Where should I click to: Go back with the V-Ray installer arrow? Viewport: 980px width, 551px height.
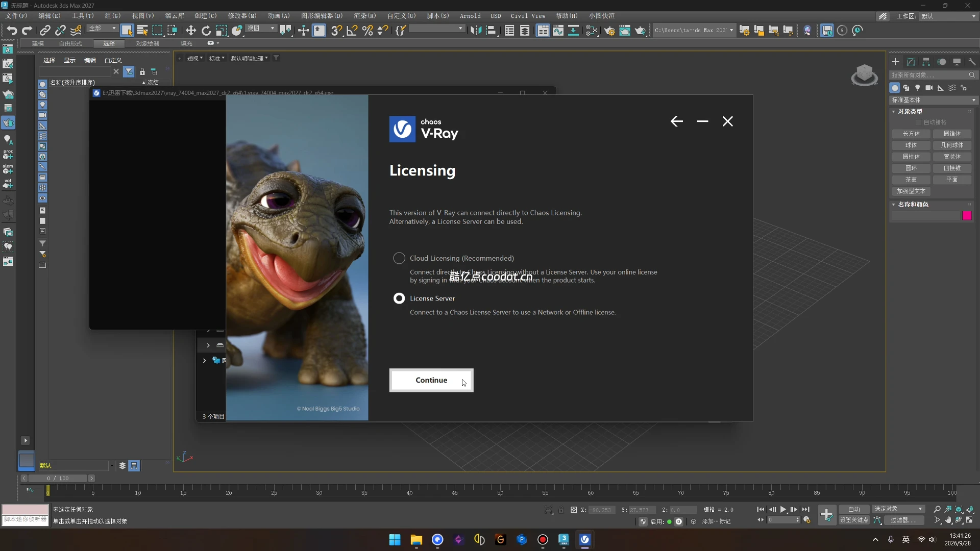coord(676,121)
